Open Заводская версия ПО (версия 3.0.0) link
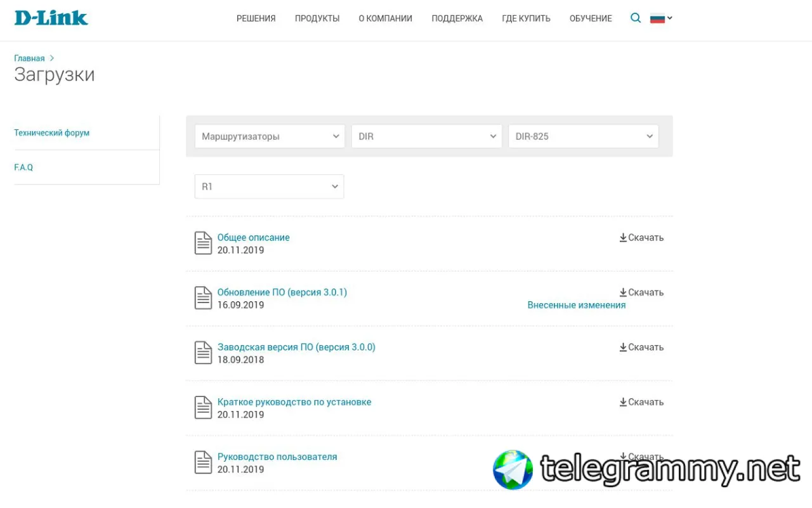Viewport: 812px width, 508px height. (x=296, y=347)
